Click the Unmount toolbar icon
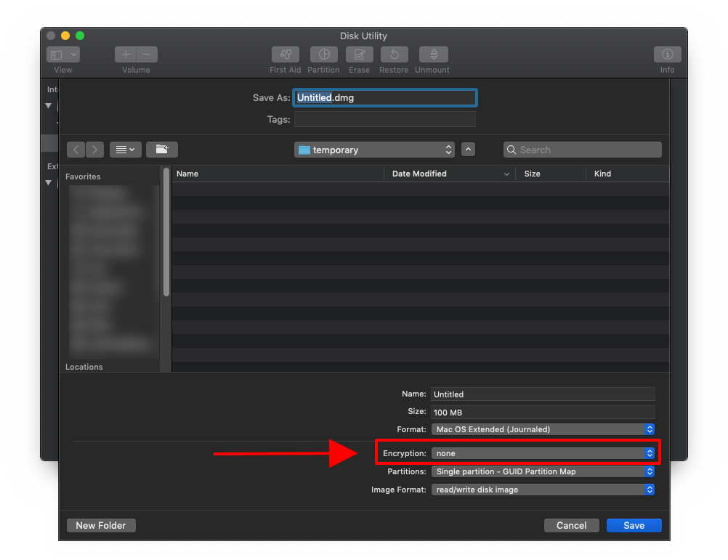The width and height of the screenshot is (728, 560). point(434,54)
